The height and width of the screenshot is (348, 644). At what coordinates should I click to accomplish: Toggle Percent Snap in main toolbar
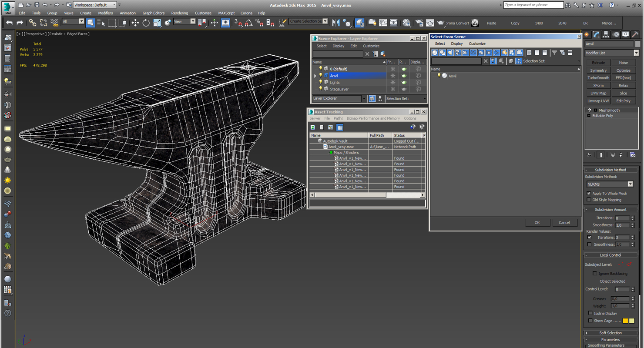259,23
